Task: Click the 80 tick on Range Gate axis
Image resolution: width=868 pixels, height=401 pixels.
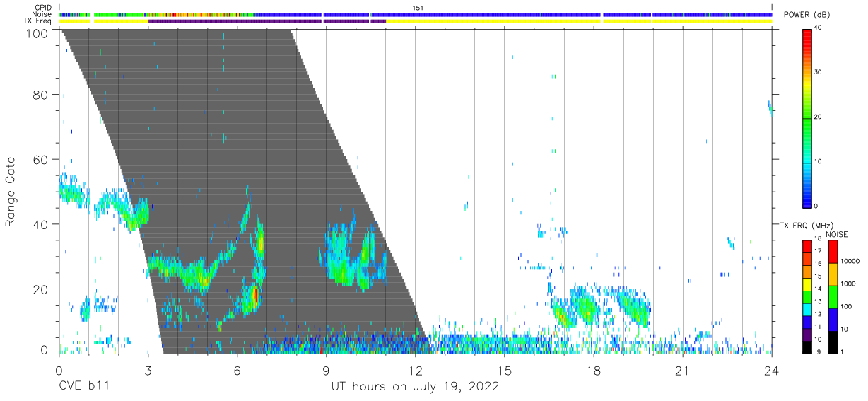Action: point(40,94)
